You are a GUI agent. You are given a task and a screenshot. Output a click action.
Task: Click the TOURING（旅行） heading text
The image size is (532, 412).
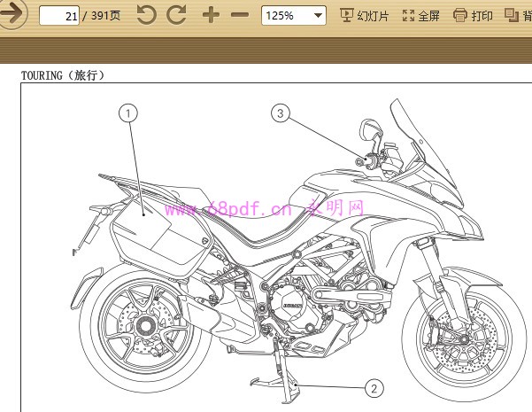click(x=63, y=76)
